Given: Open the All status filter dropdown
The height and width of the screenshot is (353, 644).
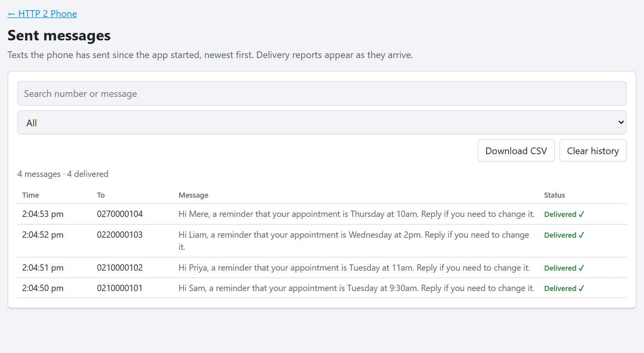Looking at the screenshot, I should click(x=322, y=122).
